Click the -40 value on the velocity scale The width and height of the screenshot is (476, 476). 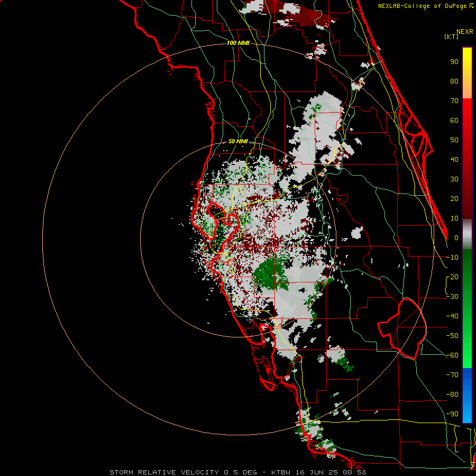pyautogui.click(x=452, y=316)
